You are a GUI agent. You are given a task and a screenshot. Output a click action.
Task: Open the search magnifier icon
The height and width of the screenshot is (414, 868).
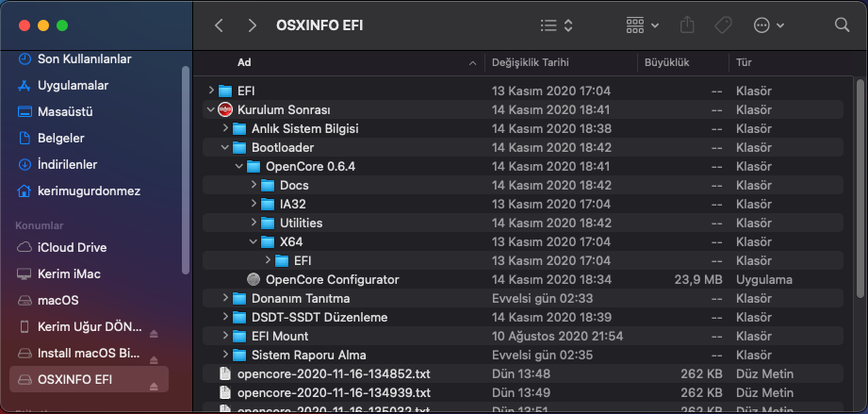(x=842, y=25)
